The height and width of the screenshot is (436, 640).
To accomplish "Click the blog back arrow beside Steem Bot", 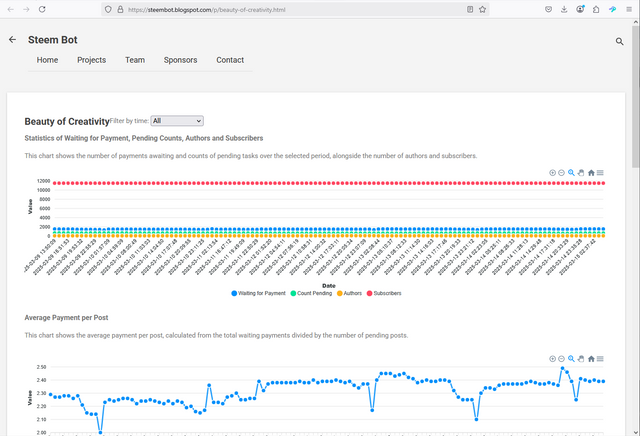I will [12, 40].
